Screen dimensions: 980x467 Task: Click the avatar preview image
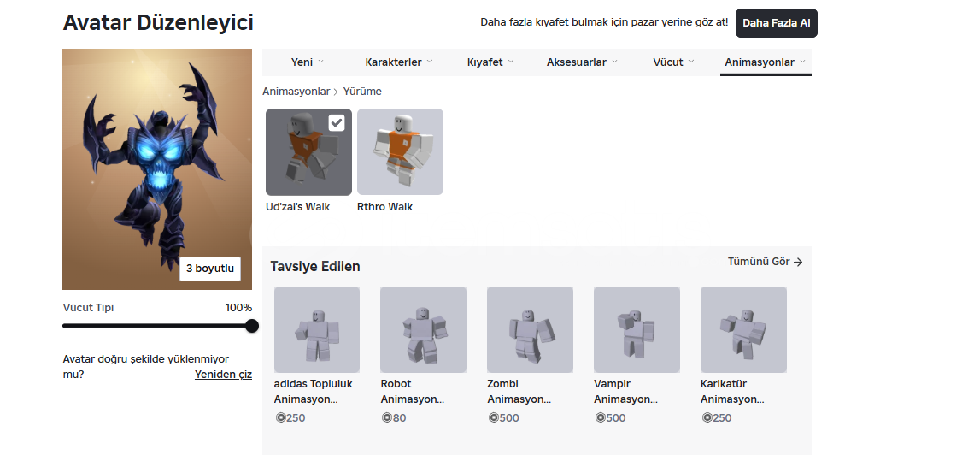[157, 154]
